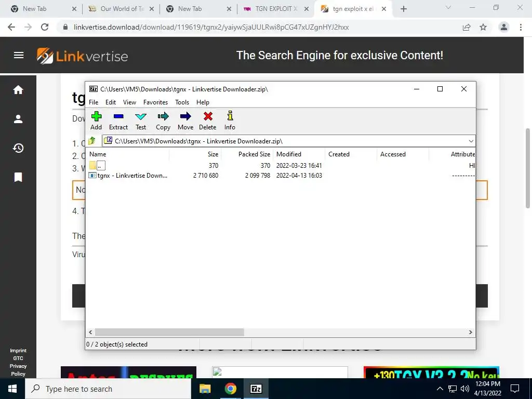Open Chrome's three-dot menu
This screenshot has width=532, height=399.
(521, 27)
